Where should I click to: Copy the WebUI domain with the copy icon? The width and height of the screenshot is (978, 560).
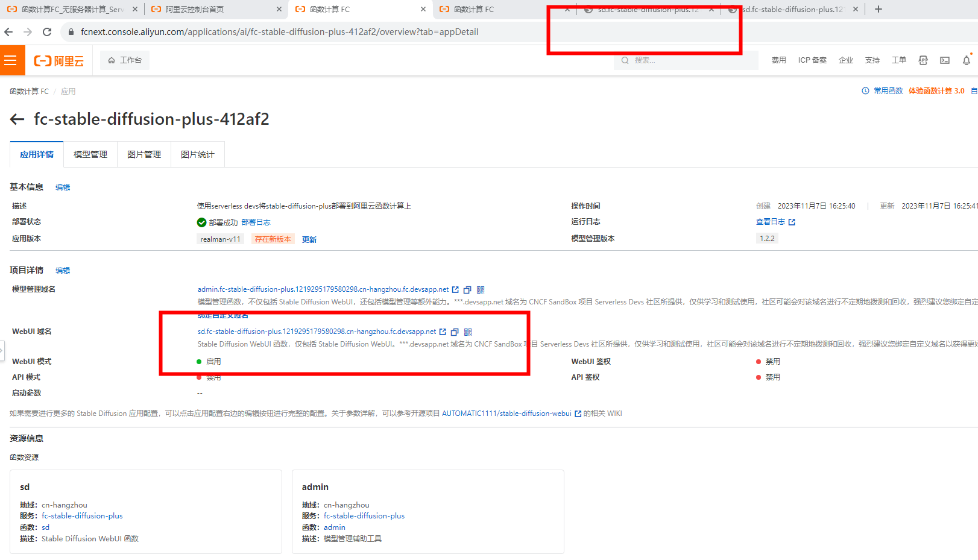click(x=455, y=332)
